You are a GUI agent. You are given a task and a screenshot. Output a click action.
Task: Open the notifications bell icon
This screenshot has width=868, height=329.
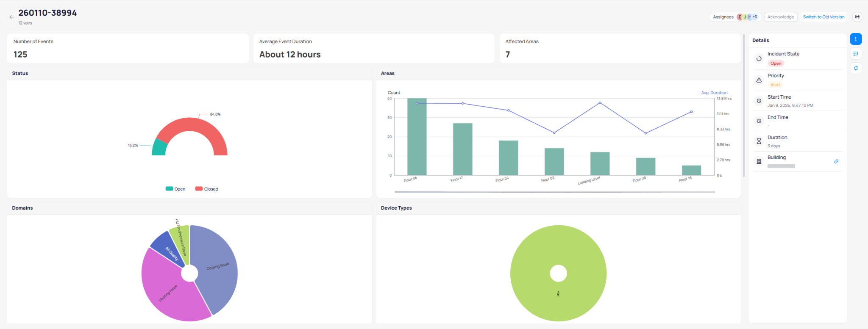[x=856, y=68]
